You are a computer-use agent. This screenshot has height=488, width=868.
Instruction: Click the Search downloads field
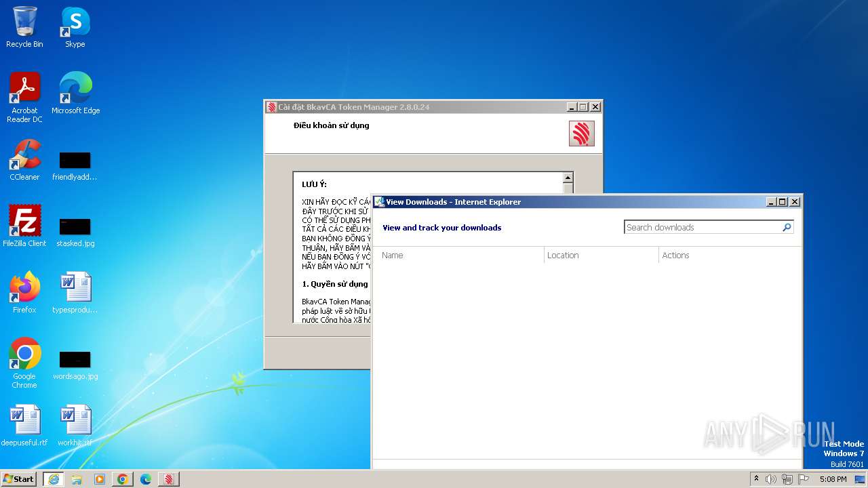point(703,227)
